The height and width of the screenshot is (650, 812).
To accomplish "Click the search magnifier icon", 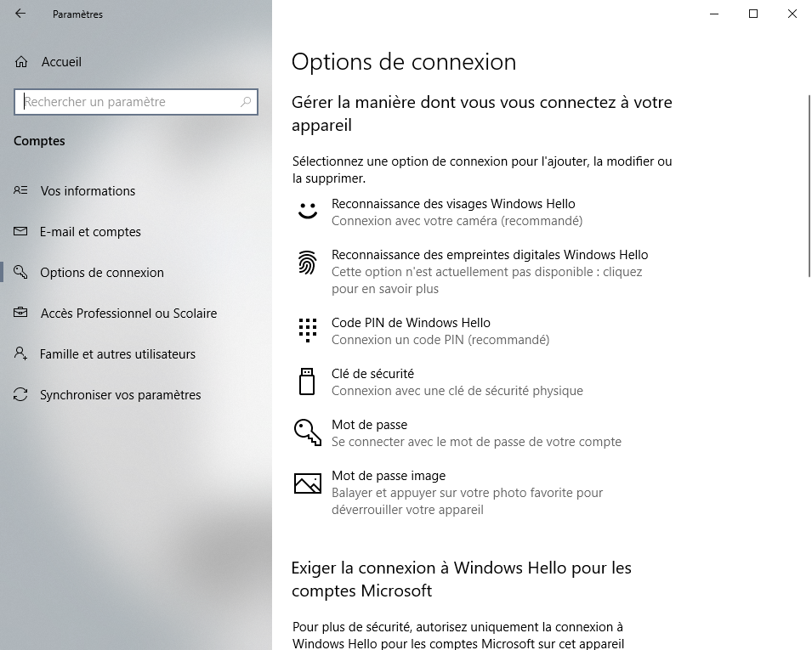I will tap(246, 102).
